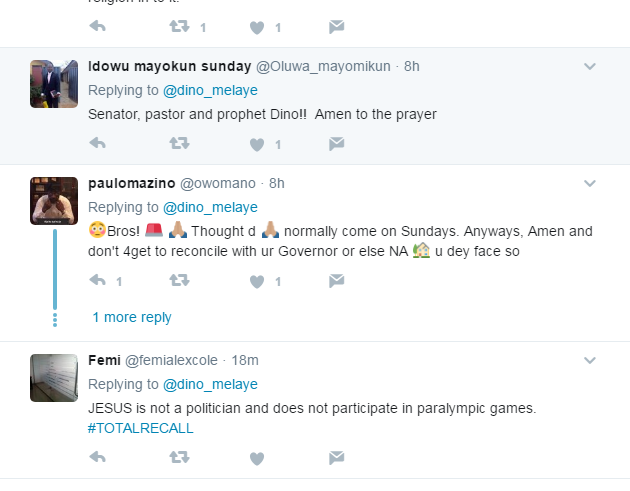Viewport: 630px width, 491px height.
Task: Reply to Idowu mayokun sunday's tweet
Action: click(98, 144)
